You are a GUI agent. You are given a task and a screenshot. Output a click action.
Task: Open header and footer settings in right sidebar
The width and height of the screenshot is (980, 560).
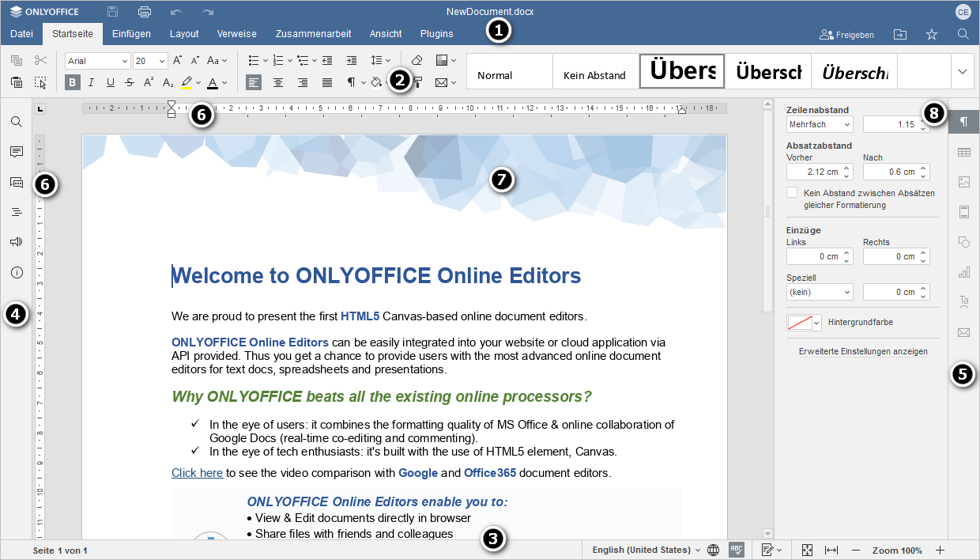coord(963,212)
